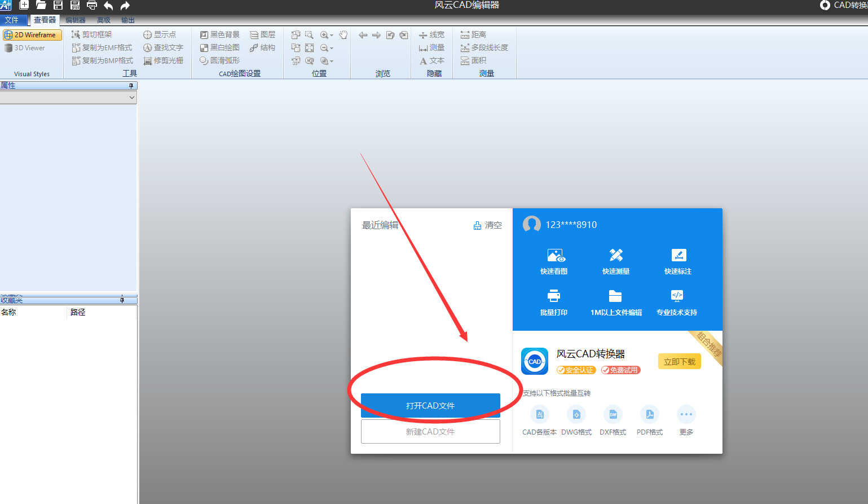Viewport: 868px width, 504px height.
Task: Click the previous view left arrow
Action: [363, 34]
